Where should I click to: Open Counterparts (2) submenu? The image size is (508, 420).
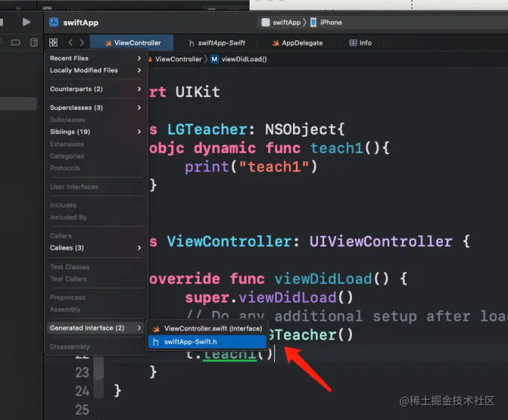96,89
